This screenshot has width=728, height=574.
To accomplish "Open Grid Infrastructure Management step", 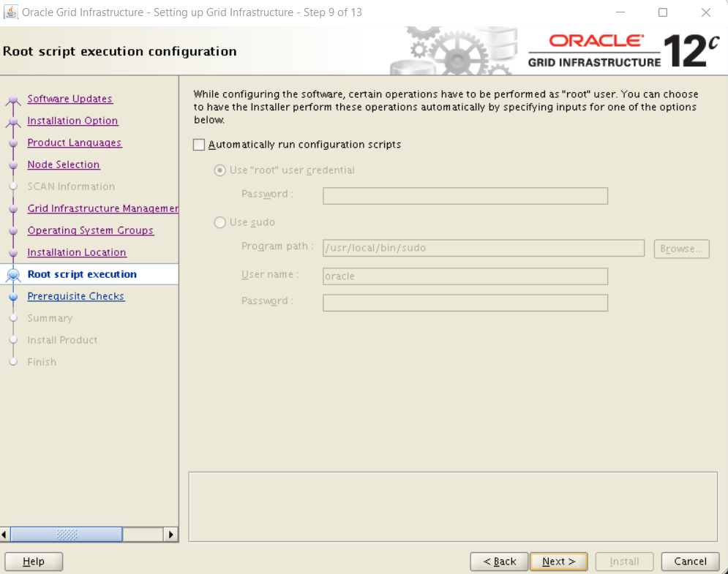I will point(102,208).
